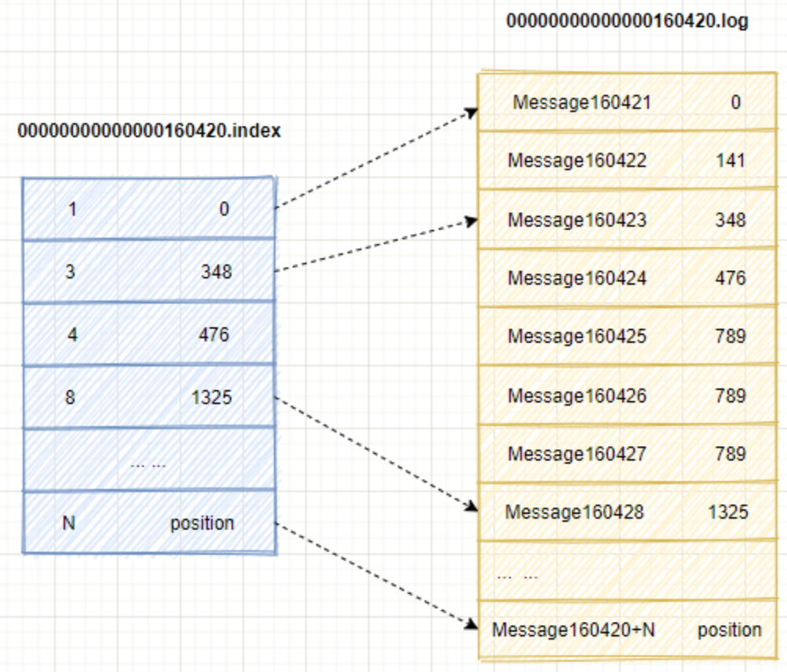Select Message160427 in the log

(x=577, y=454)
